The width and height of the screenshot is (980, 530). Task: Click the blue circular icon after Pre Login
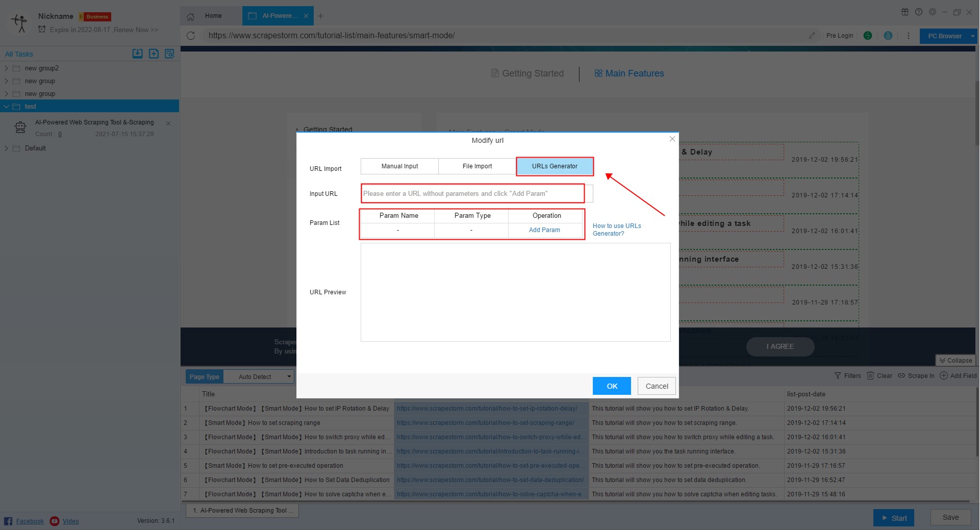click(888, 36)
